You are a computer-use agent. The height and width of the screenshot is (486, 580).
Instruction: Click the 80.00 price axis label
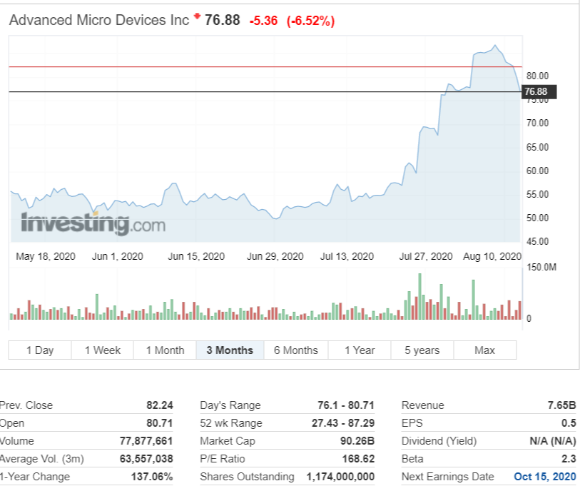pos(537,76)
